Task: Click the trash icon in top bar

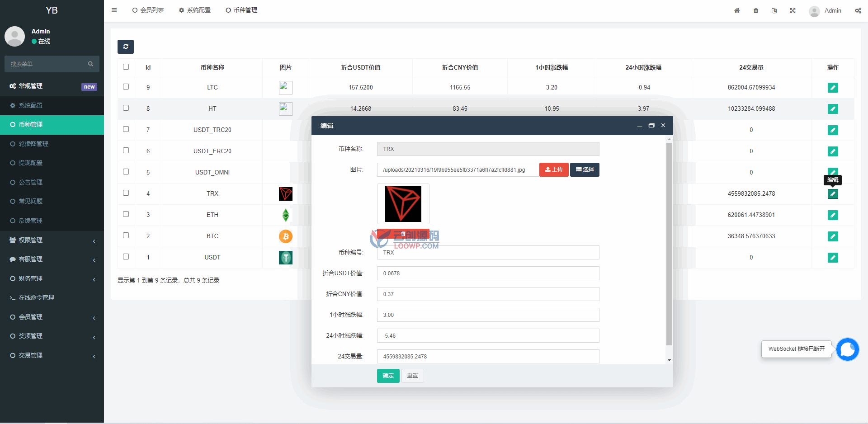Action: click(x=756, y=10)
